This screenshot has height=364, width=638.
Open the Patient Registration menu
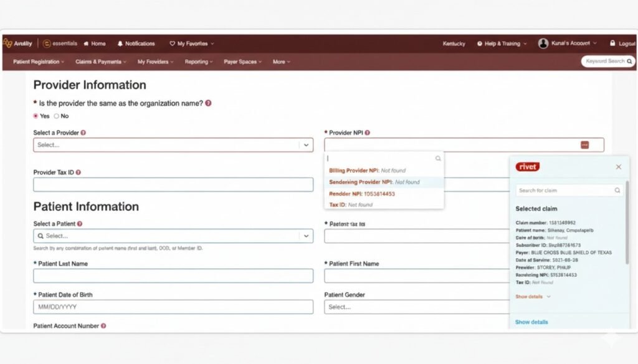(39, 62)
